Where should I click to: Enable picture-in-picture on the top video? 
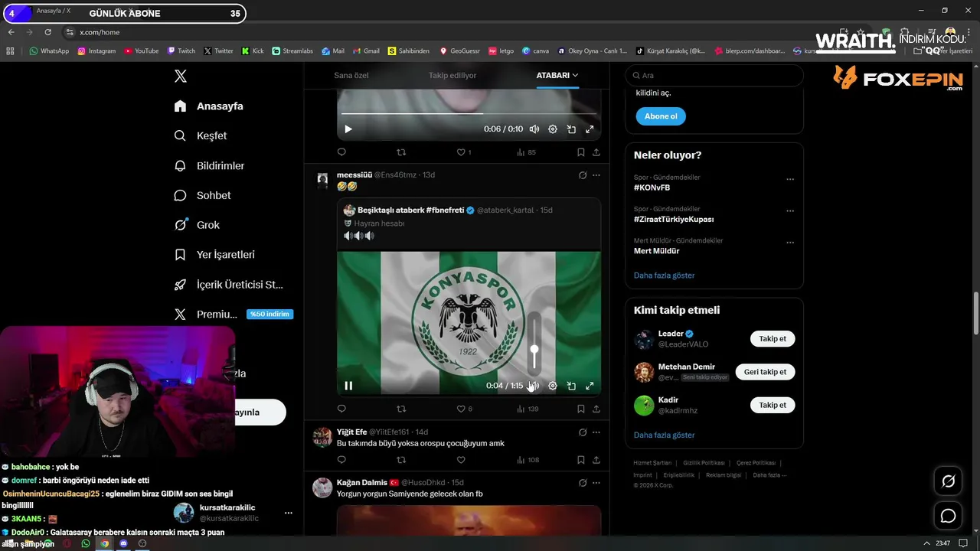coord(571,129)
